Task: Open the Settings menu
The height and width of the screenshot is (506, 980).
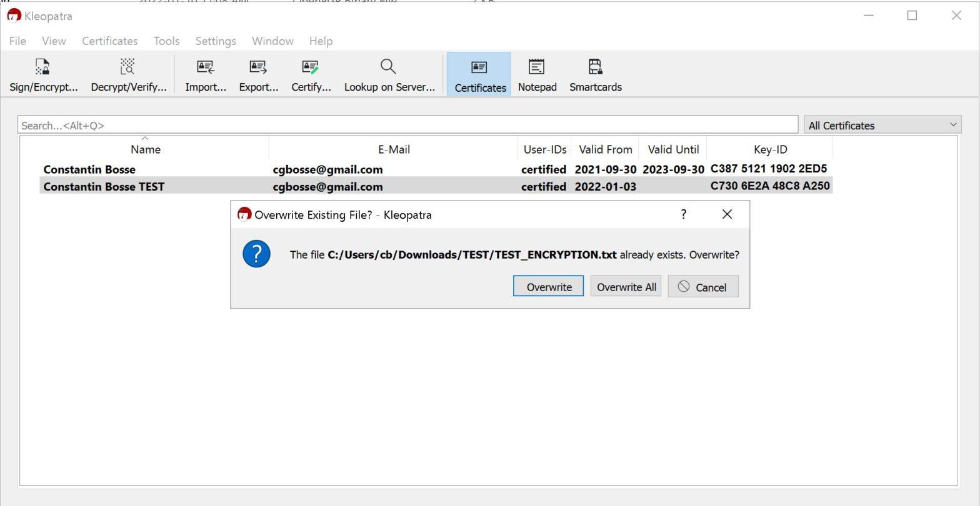Action: (x=216, y=41)
